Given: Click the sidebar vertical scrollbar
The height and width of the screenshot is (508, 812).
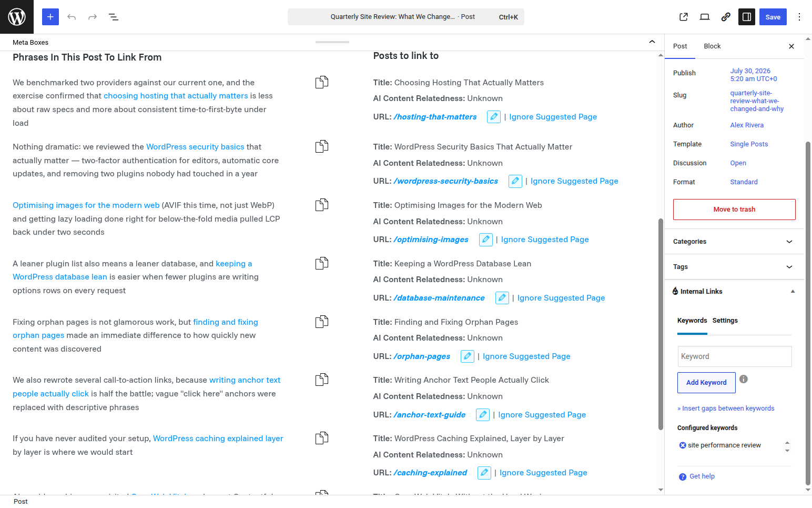Looking at the screenshot, I should click(x=808, y=313).
